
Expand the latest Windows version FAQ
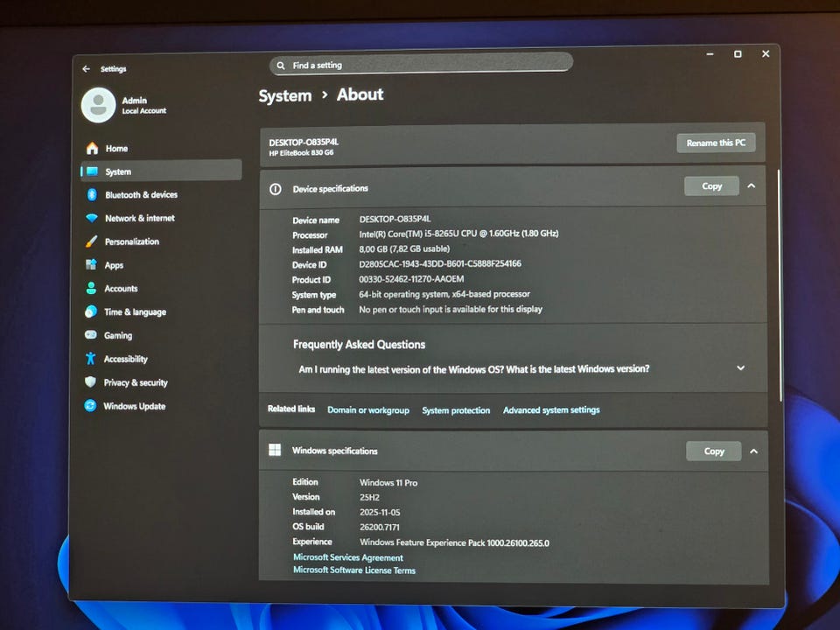click(x=740, y=368)
